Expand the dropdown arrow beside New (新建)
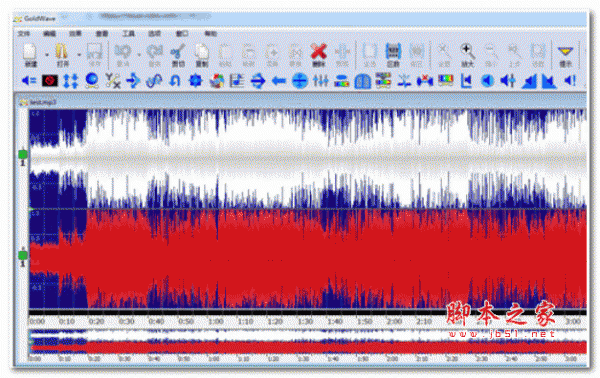 [47, 54]
